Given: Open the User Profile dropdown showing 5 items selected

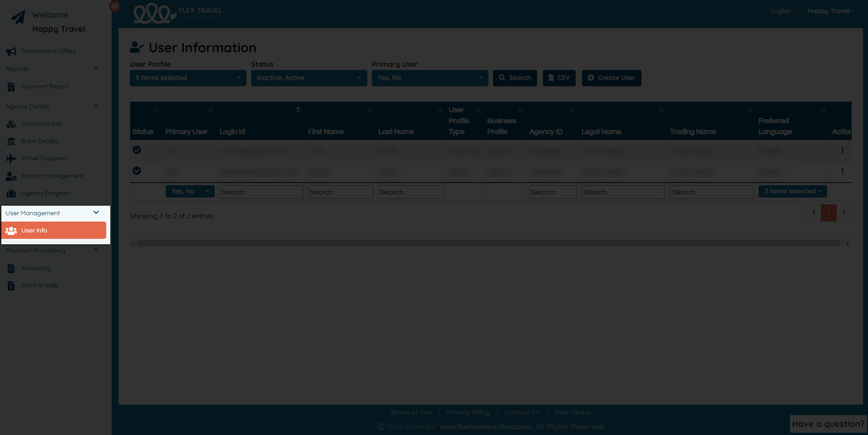Looking at the screenshot, I should [x=187, y=78].
